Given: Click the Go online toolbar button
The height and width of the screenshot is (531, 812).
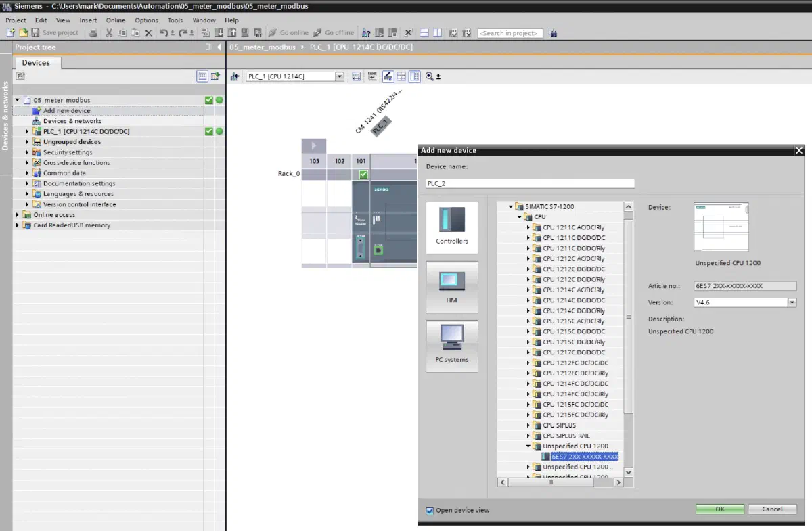Looking at the screenshot, I should pyautogui.click(x=288, y=32).
